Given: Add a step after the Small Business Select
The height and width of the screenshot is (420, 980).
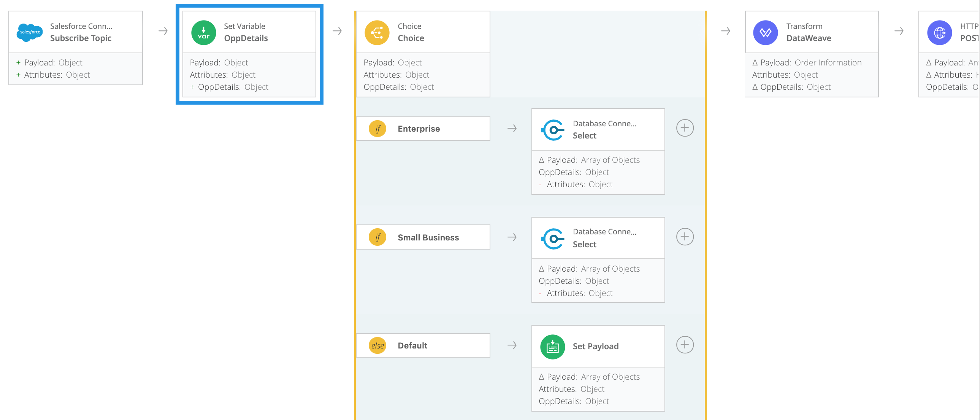Looking at the screenshot, I should point(684,237).
